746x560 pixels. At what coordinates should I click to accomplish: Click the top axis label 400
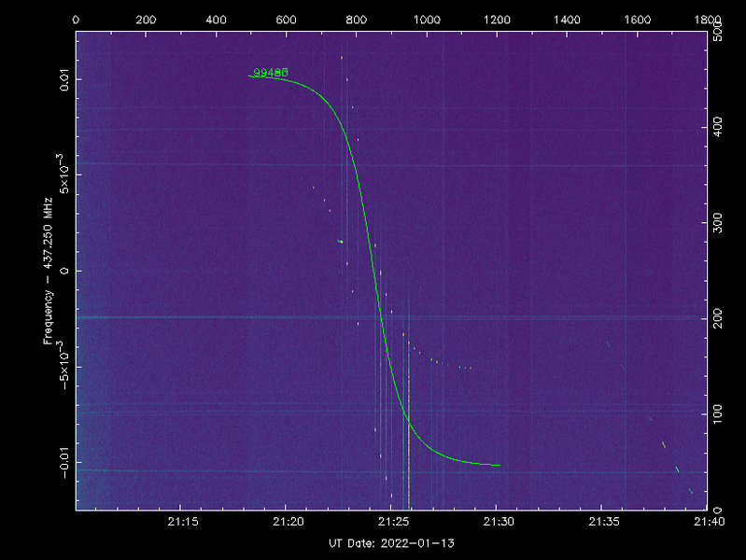(216, 20)
